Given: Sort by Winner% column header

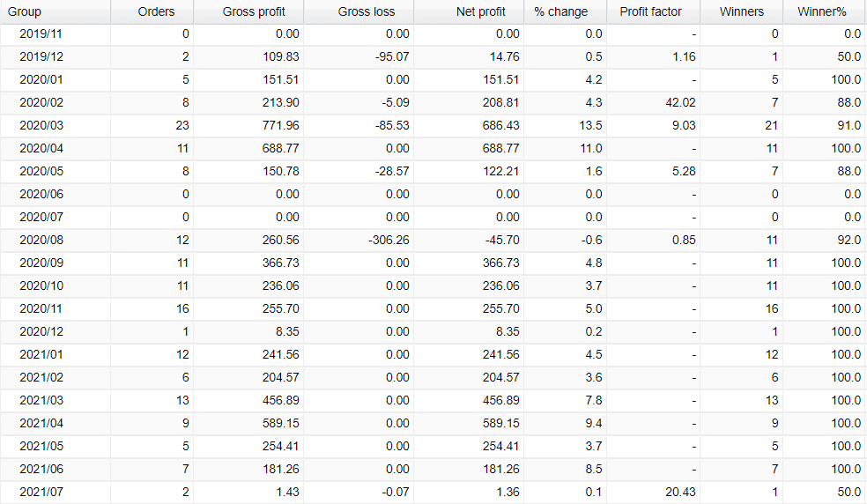Looking at the screenshot, I should (x=825, y=11).
